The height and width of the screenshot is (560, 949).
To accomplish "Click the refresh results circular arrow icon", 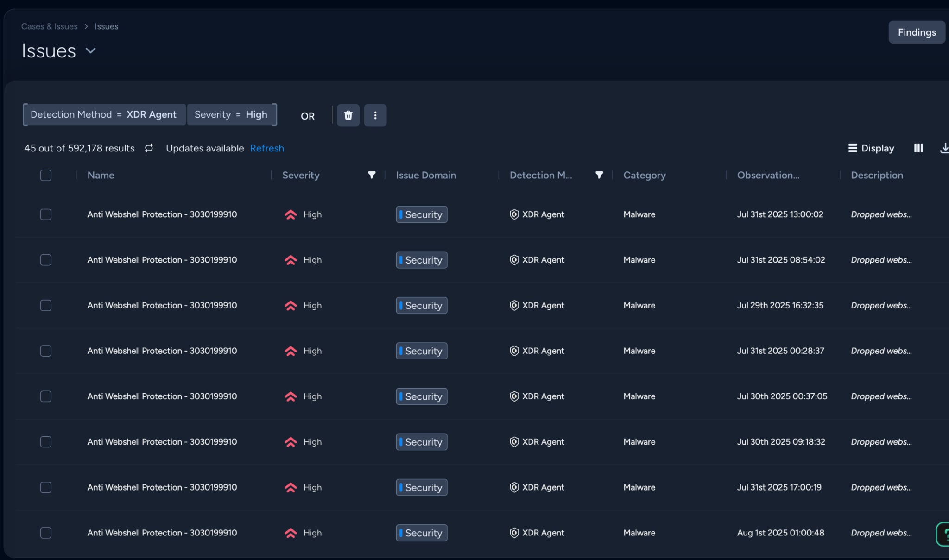I will [x=149, y=148].
